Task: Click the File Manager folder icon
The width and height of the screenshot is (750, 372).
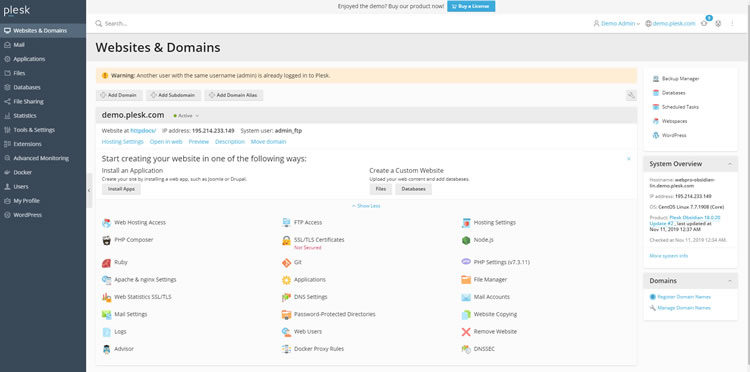Action: pos(466,280)
